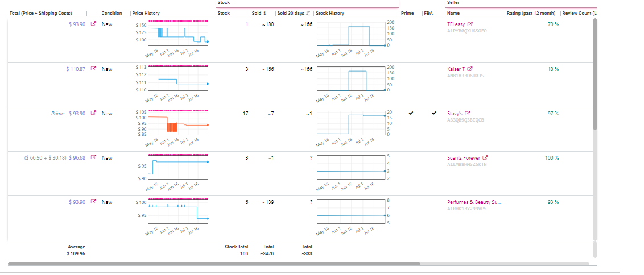644x275 pixels.
Task: Click the ($ 66.50 + $ 30.18) price breakdown
Action: (45, 157)
